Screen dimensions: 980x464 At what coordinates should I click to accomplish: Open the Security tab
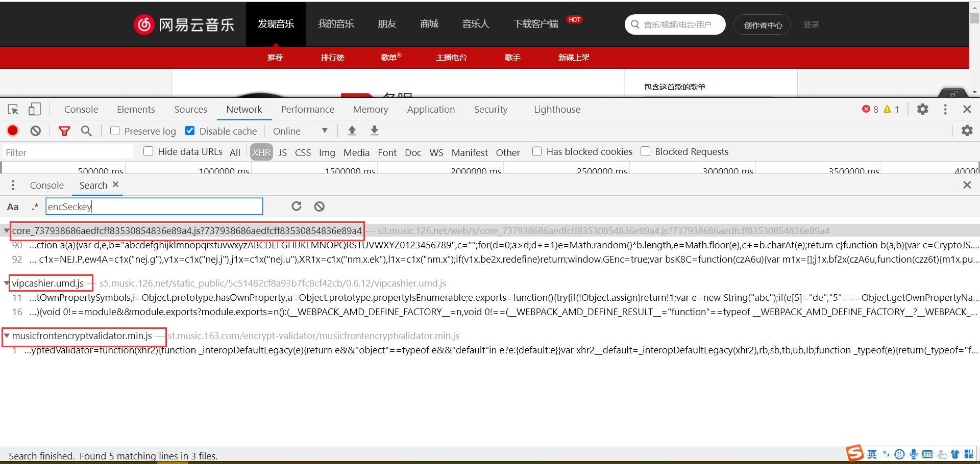pos(491,109)
